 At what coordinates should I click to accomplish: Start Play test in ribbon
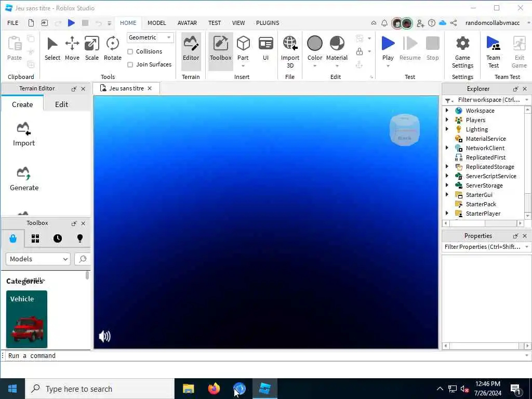coord(388,48)
